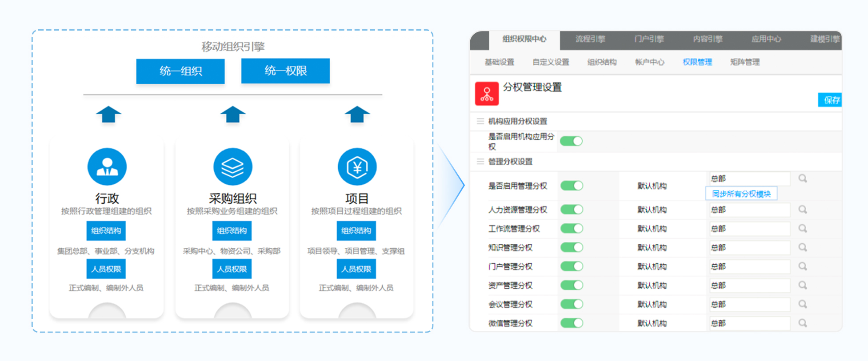Click the 行政 person icon

point(107,167)
